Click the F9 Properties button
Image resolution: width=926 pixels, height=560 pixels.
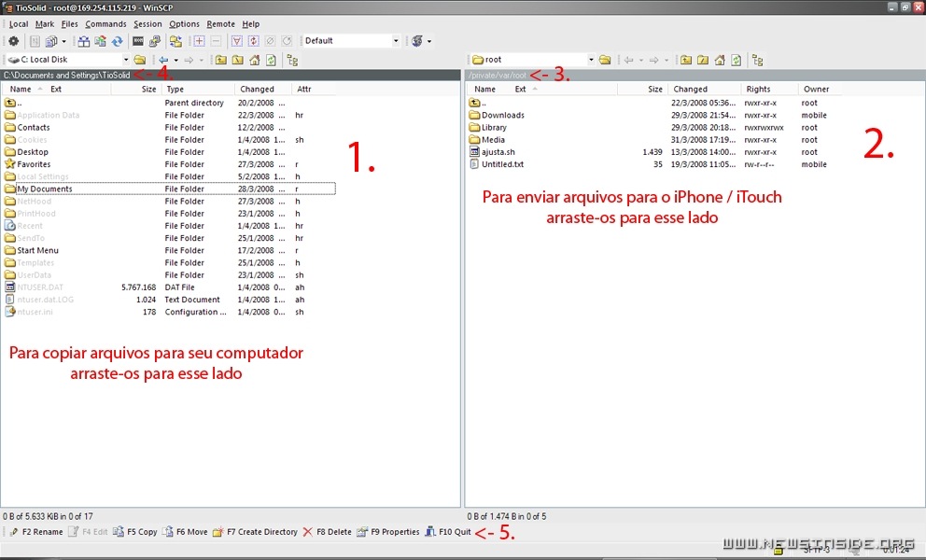coord(388,532)
